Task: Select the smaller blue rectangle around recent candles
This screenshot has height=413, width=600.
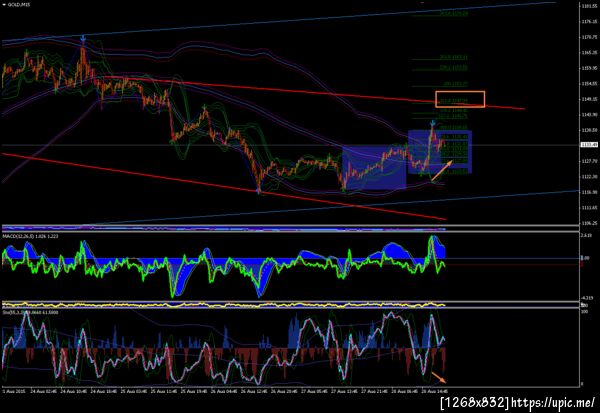Action: [440, 152]
